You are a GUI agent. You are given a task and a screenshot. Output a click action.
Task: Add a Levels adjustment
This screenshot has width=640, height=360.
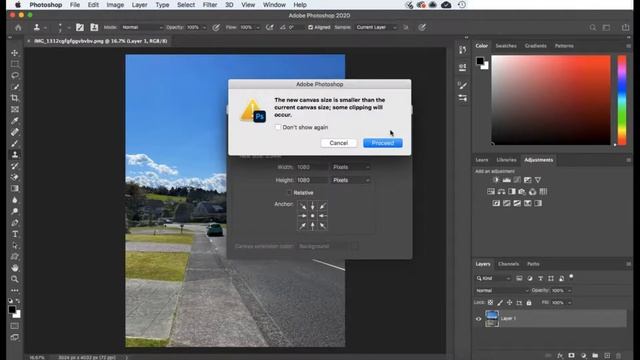pyautogui.click(x=507, y=180)
